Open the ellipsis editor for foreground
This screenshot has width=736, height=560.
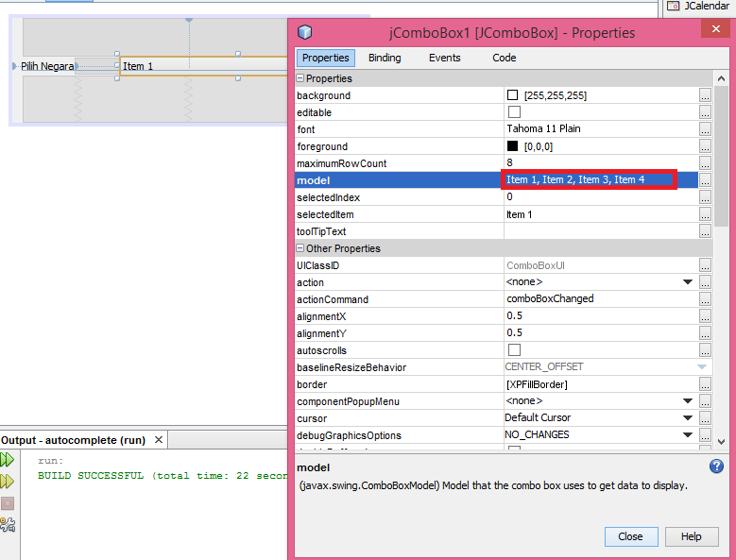(705, 146)
